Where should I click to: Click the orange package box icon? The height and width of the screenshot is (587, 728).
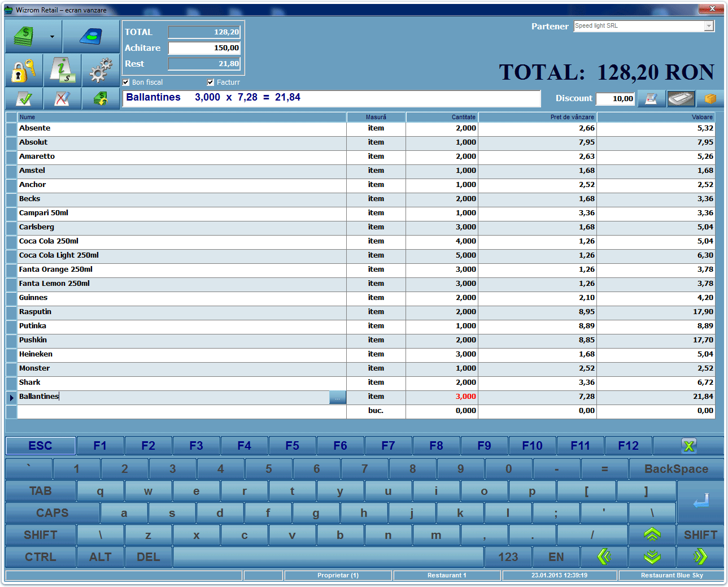(x=710, y=99)
